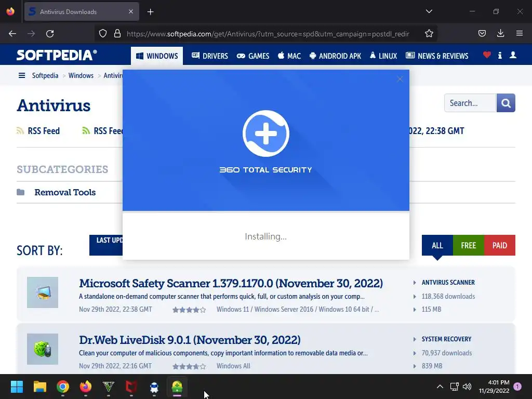
Task: Open the Android APK section
Action: (x=335, y=56)
